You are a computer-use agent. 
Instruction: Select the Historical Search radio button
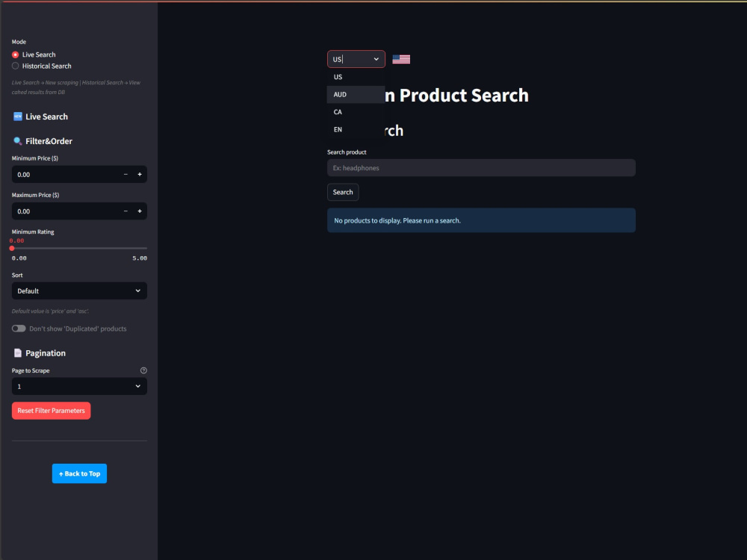(x=15, y=66)
